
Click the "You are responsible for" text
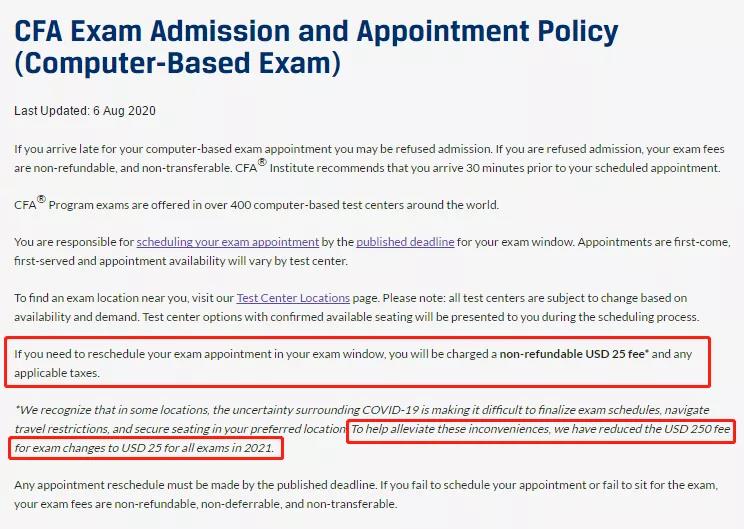(x=74, y=242)
